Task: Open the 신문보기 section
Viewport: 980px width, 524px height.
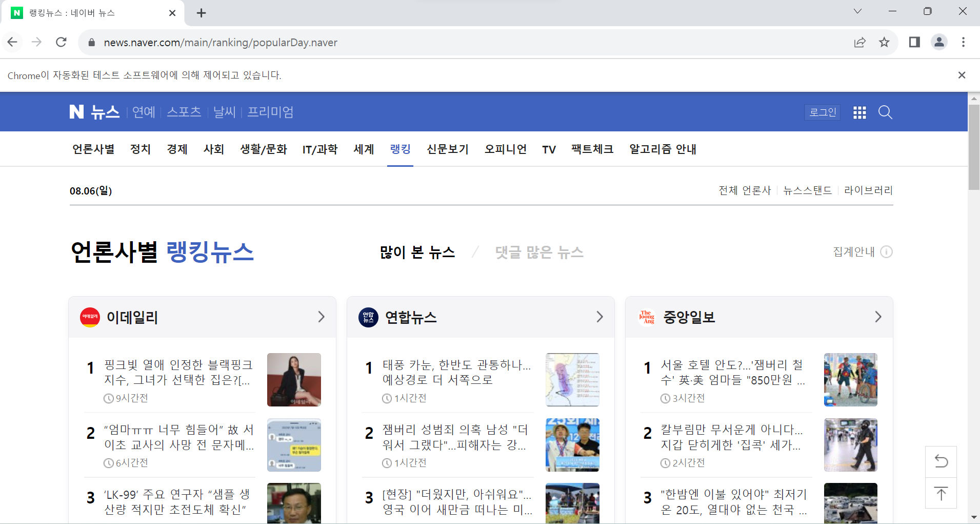Action: (448, 149)
